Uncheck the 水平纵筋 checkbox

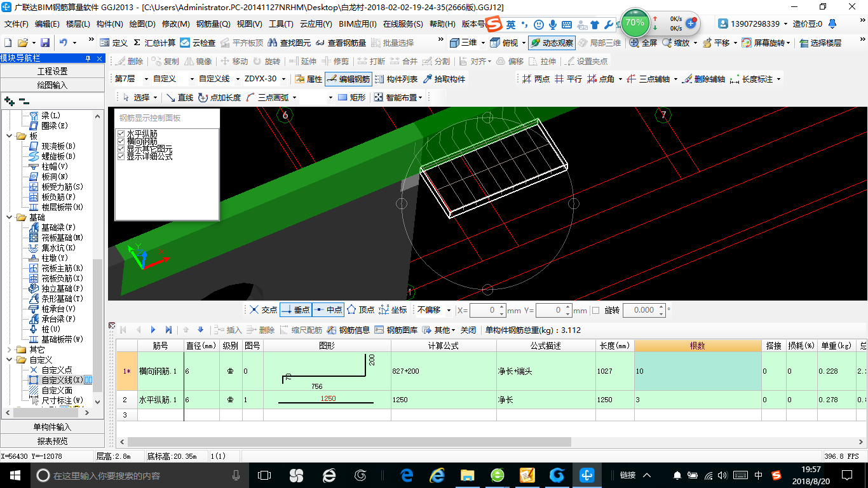coord(121,133)
